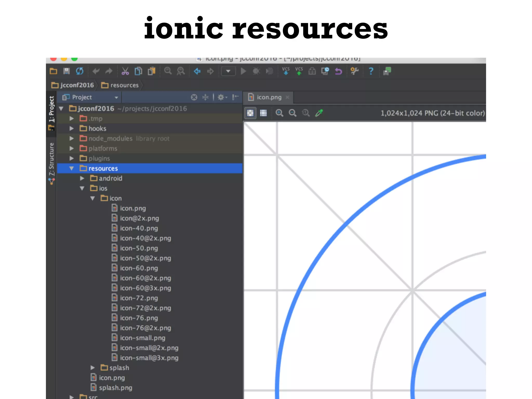Click the Synchronize refresh icon
The height and width of the screenshot is (399, 532).
pyautogui.click(x=80, y=71)
